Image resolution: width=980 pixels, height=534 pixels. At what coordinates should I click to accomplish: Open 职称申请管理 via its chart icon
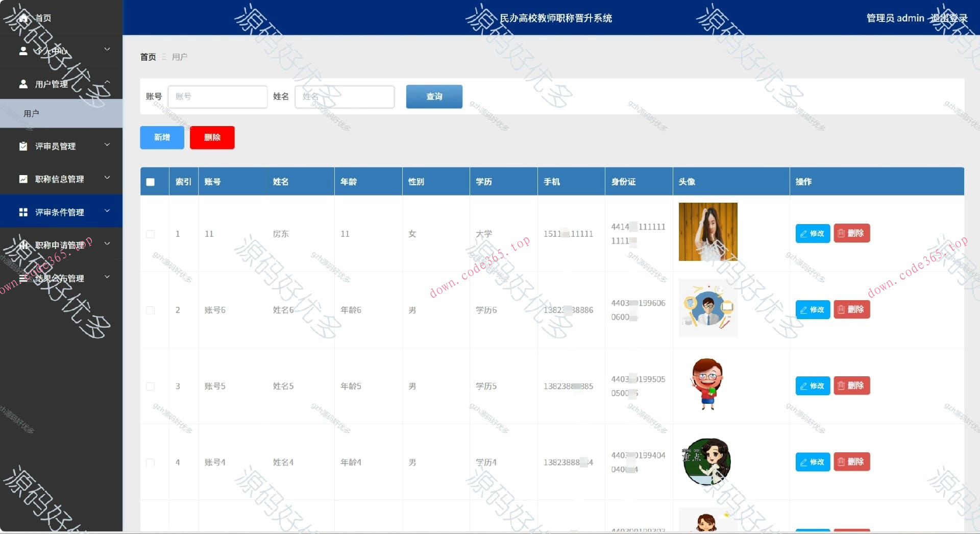pos(24,245)
